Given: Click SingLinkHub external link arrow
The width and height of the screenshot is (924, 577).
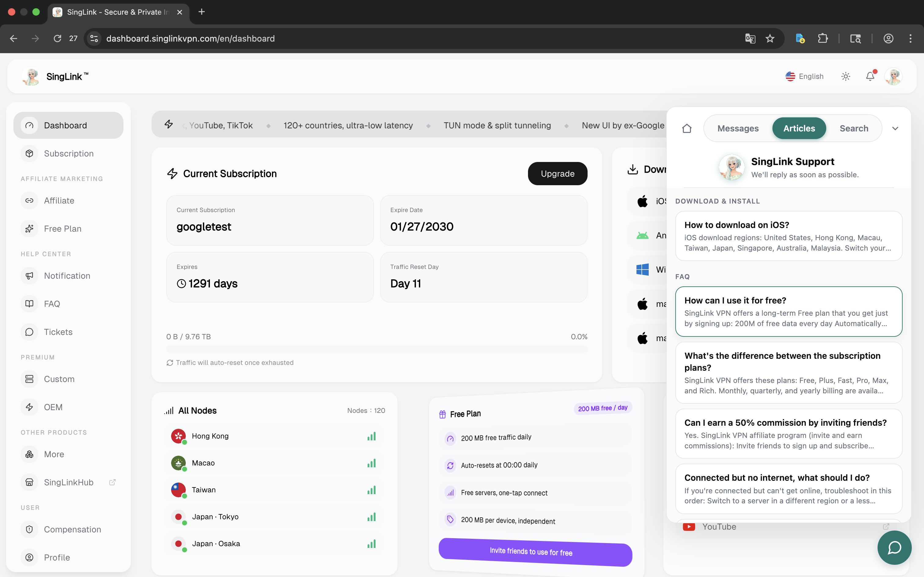Looking at the screenshot, I should 112,482.
